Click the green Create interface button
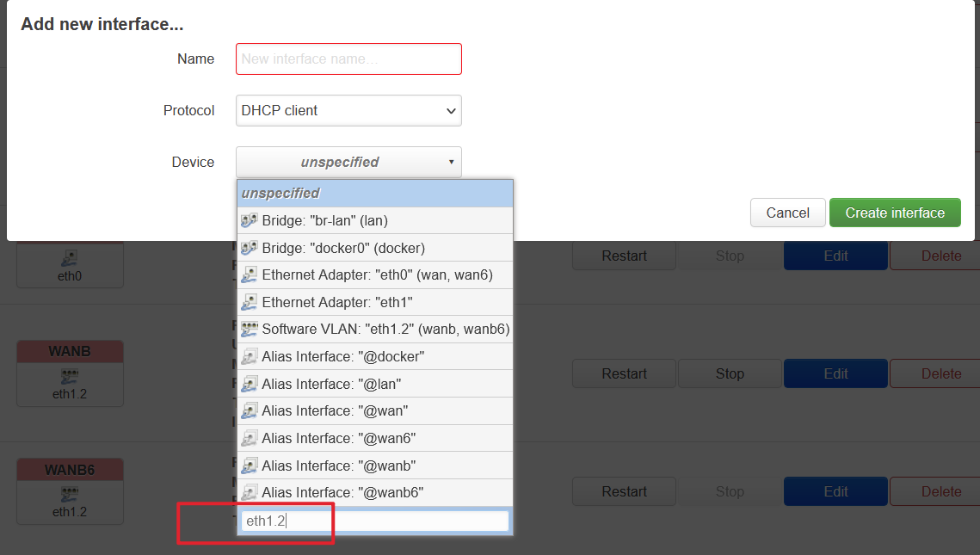980x555 pixels. pyautogui.click(x=895, y=213)
